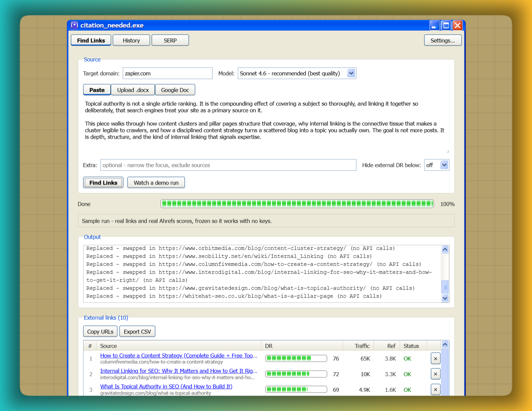Open What Is Topical Authority in SEO link
The width and height of the screenshot is (532, 411).
166,386
